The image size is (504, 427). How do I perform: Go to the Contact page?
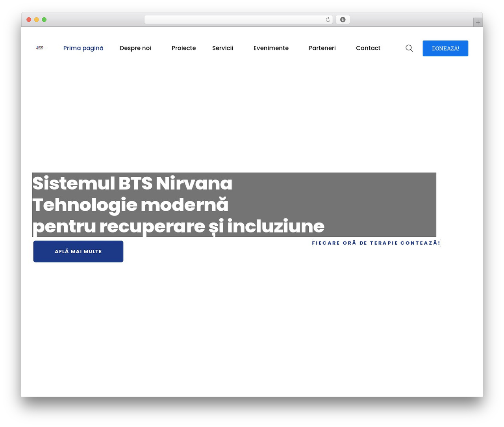click(368, 48)
